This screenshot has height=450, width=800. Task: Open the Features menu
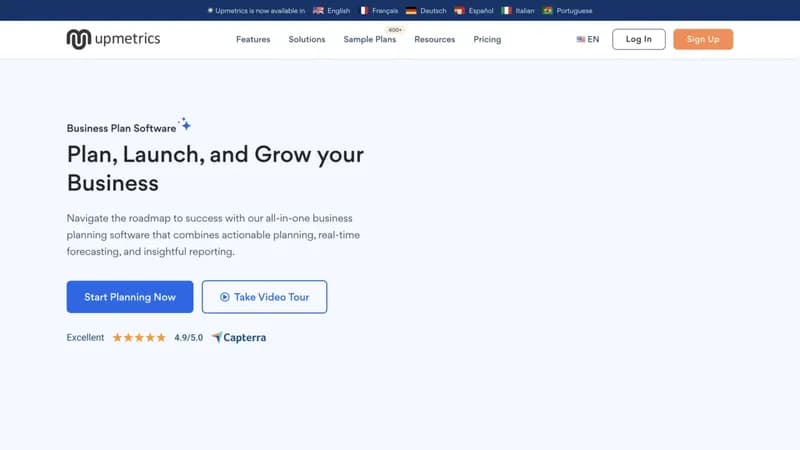pos(253,39)
